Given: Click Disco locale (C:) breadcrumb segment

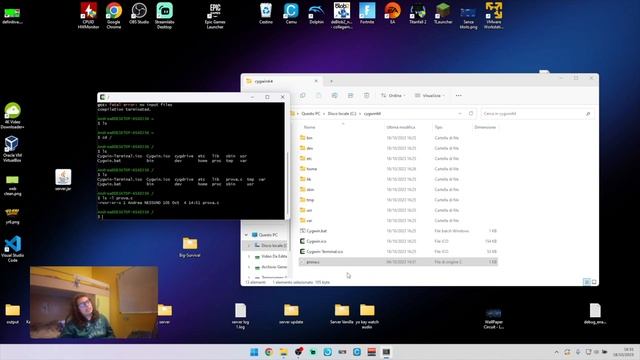Looking at the screenshot, I should click(342, 113).
